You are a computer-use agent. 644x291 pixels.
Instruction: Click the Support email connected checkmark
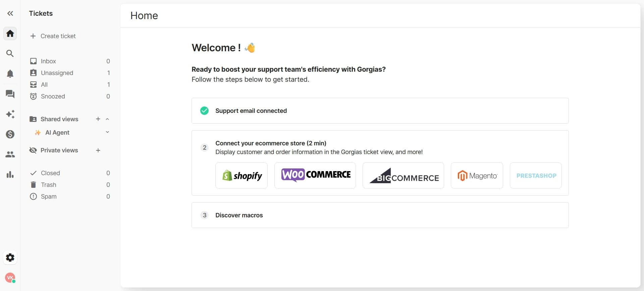[204, 111]
